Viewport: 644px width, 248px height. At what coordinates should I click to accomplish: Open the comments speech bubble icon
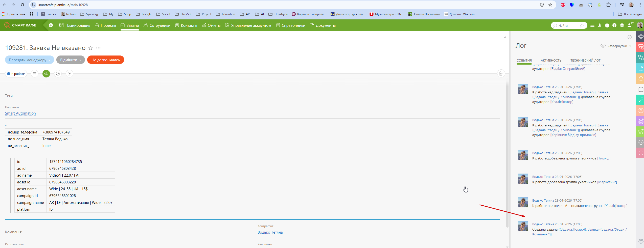click(70, 74)
